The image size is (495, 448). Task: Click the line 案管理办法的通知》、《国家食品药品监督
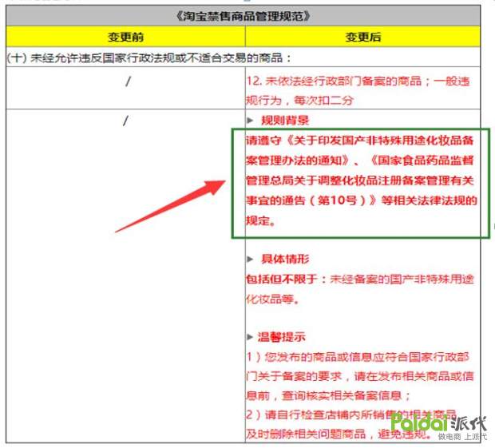pos(360,160)
